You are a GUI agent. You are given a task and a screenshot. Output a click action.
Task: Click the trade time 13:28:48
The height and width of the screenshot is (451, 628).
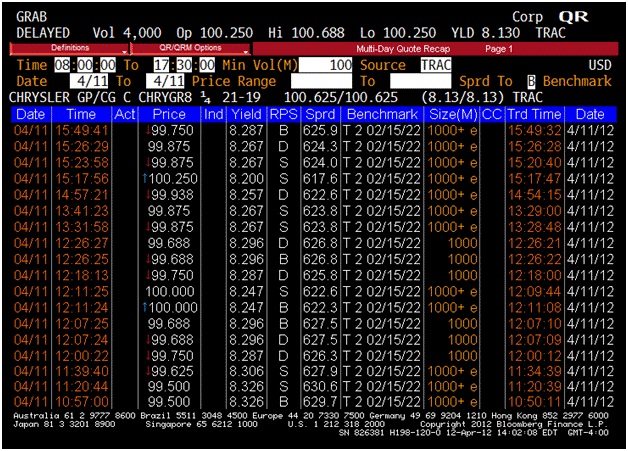535,227
